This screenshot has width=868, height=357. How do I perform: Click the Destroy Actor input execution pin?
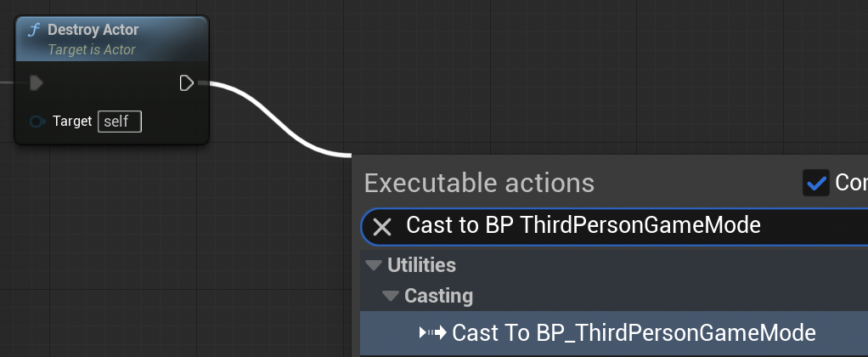pos(37,83)
